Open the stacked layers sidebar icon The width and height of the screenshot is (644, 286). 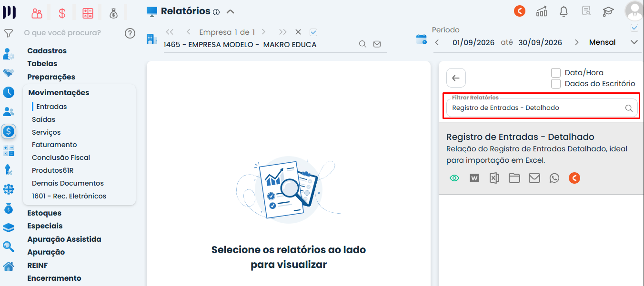[x=9, y=227]
